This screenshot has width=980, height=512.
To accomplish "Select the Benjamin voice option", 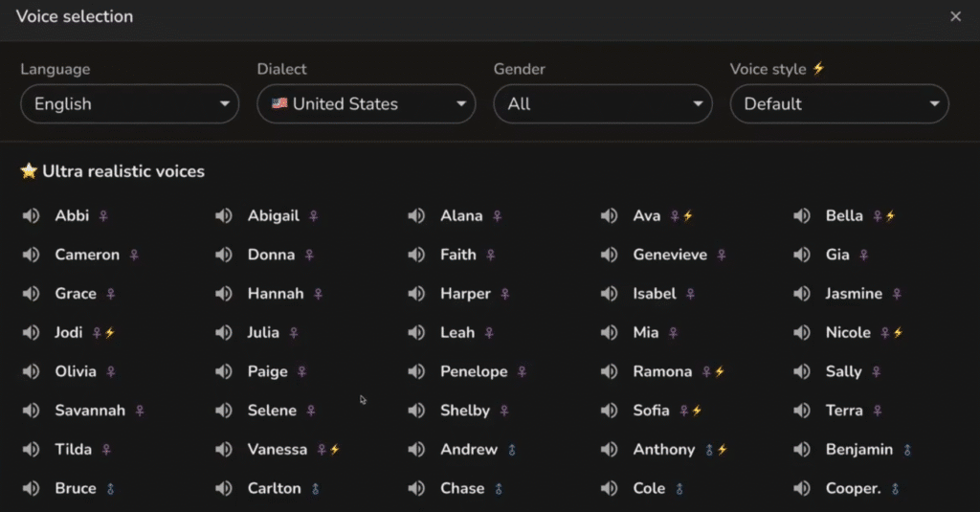I will point(858,450).
